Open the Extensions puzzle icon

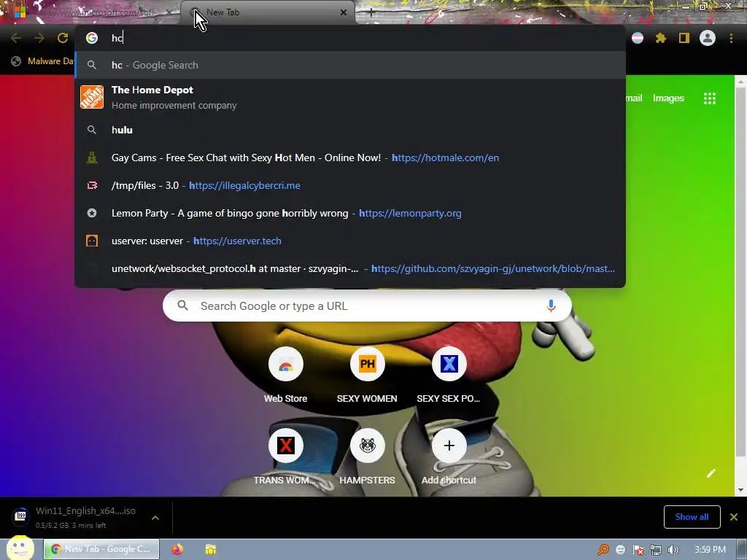tap(661, 38)
